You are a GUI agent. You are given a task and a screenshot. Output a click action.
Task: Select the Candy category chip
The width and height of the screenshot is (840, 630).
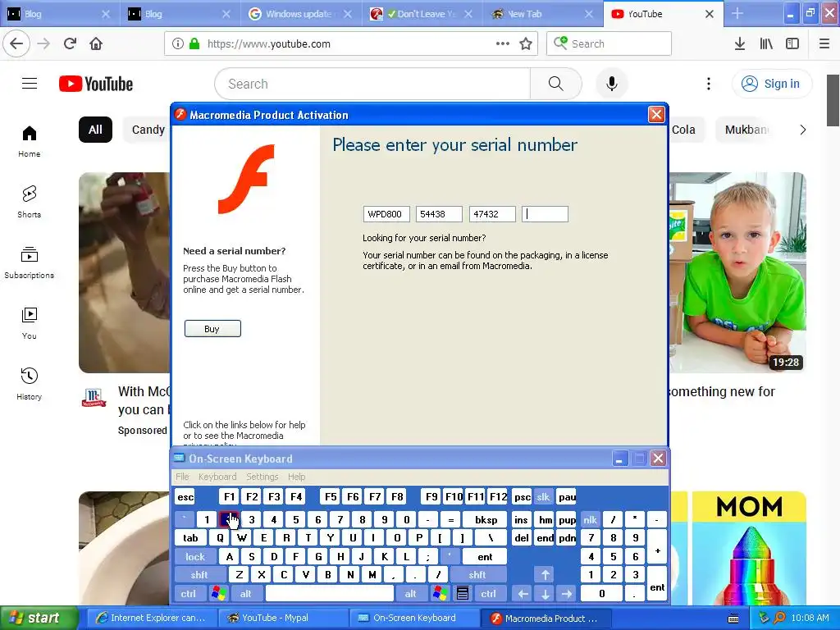pos(148,130)
